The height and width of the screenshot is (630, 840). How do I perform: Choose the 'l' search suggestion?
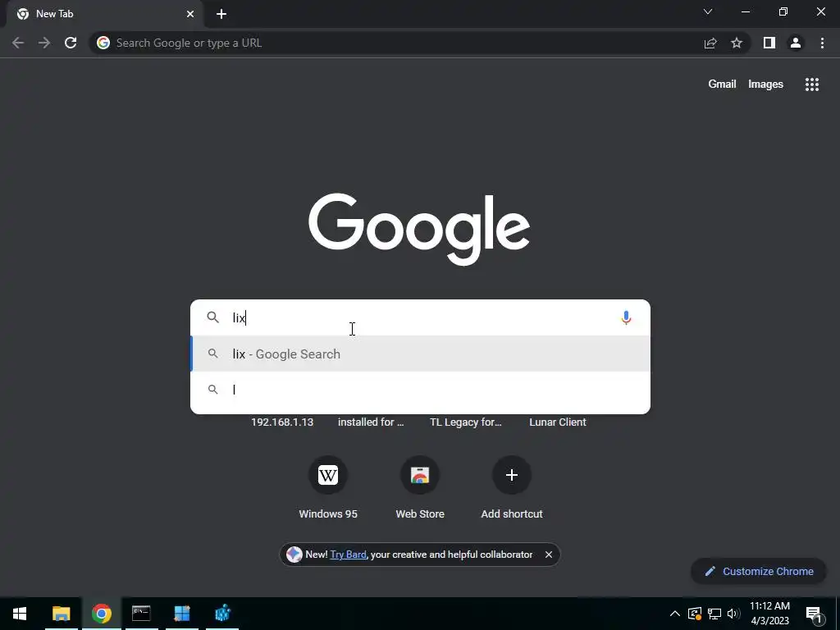421,390
